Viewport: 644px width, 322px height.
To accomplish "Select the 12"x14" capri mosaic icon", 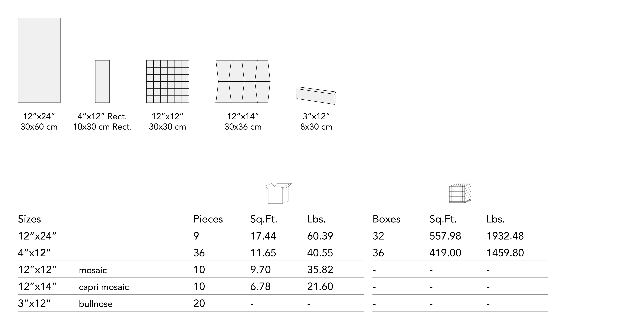I will coord(243,82).
